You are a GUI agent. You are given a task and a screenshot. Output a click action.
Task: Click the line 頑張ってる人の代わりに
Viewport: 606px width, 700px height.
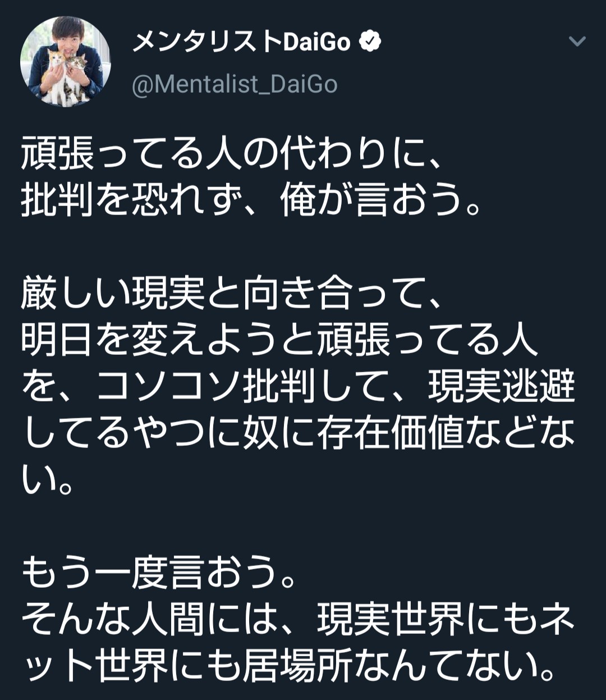233,154
